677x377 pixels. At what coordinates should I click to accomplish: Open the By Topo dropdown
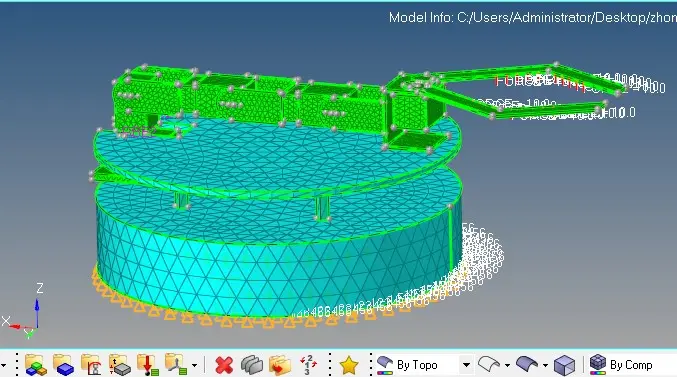pos(466,365)
